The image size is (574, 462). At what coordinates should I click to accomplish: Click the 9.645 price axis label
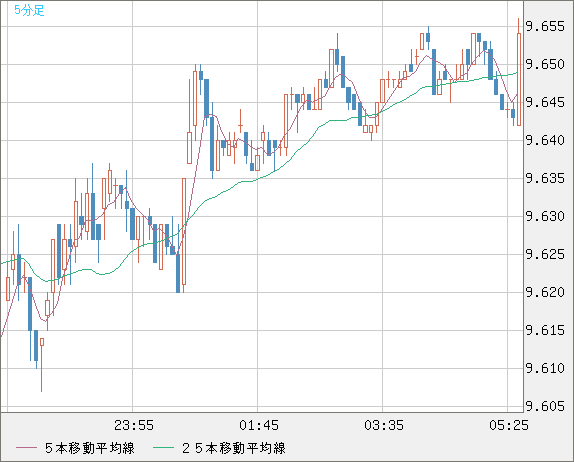click(545, 102)
